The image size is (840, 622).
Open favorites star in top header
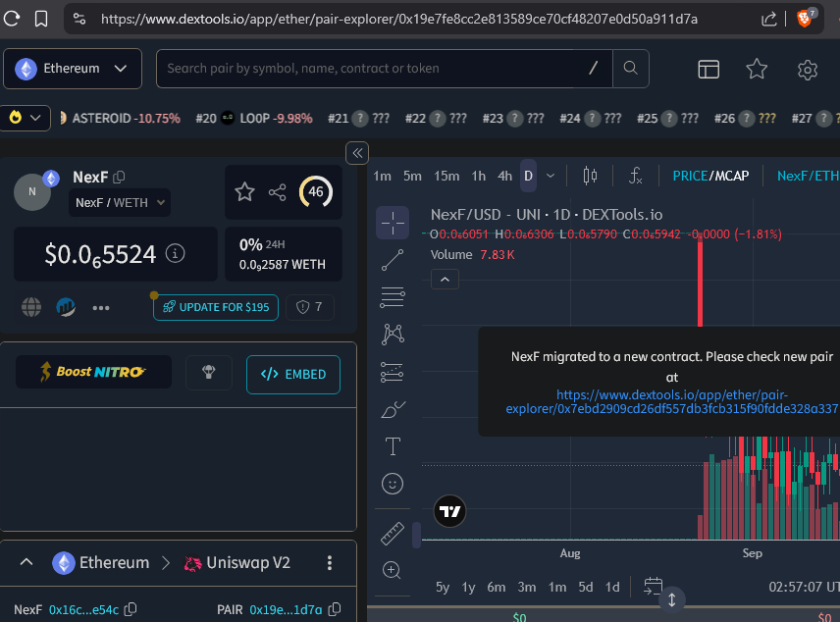757,69
